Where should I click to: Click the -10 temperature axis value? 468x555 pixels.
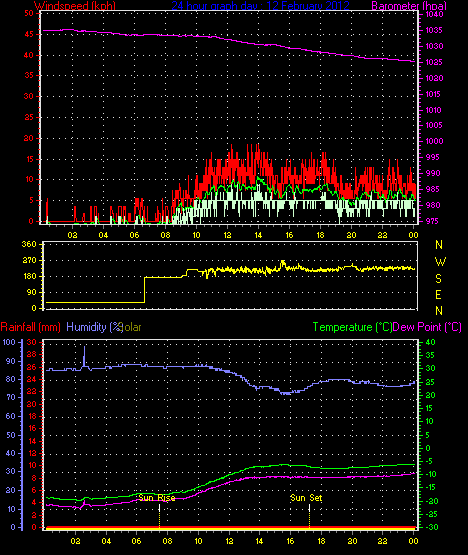430,474
